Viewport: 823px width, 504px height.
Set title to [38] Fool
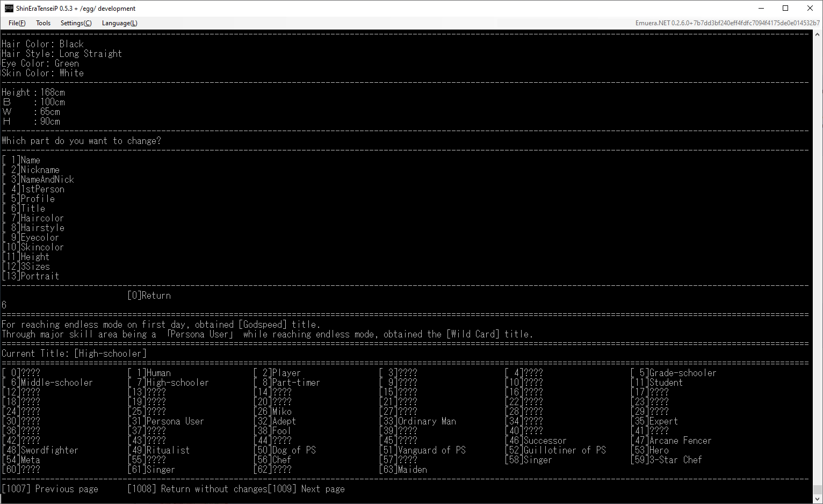tap(272, 431)
